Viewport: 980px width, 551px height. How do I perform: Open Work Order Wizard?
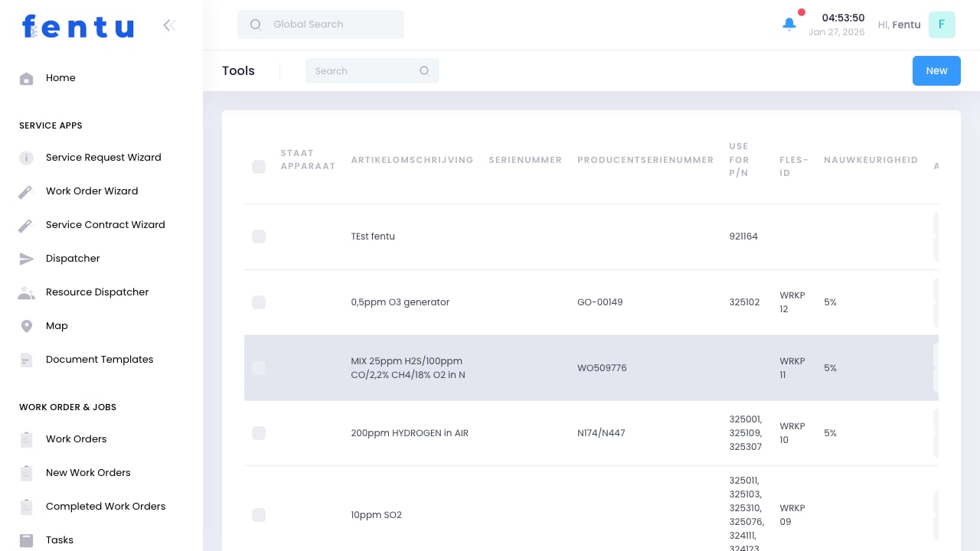pyautogui.click(x=92, y=191)
